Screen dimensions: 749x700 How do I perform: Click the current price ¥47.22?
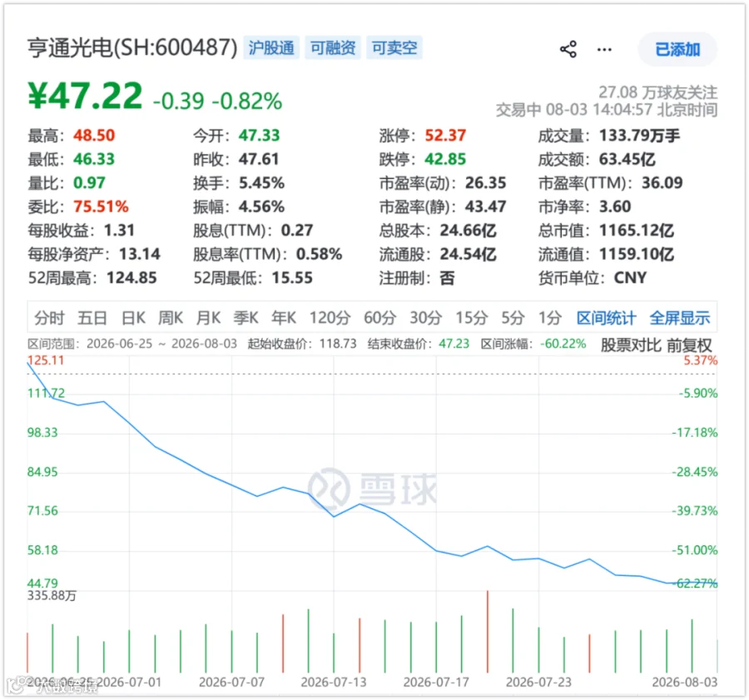pyautogui.click(x=85, y=96)
